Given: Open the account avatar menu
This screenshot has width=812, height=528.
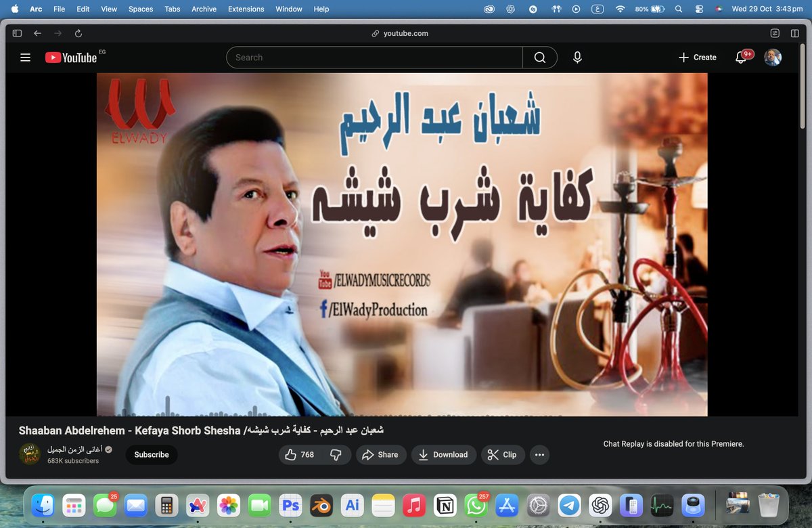Looking at the screenshot, I should tap(773, 58).
